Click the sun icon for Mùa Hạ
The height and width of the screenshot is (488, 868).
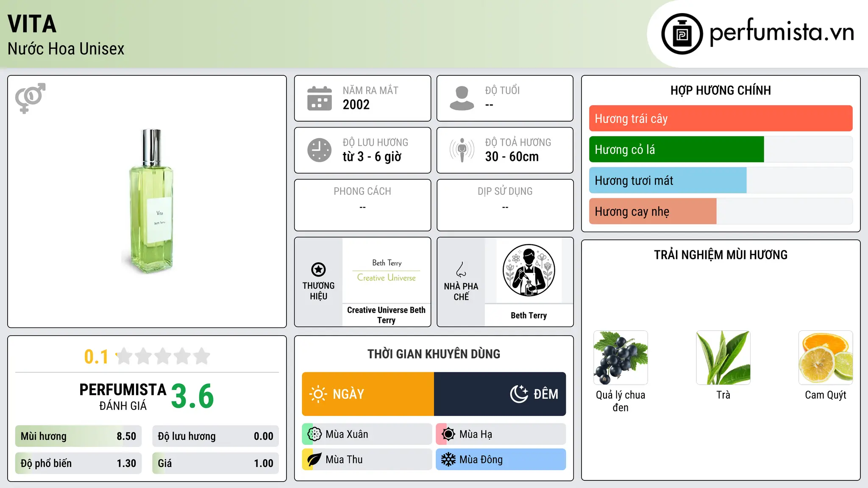coord(448,434)
